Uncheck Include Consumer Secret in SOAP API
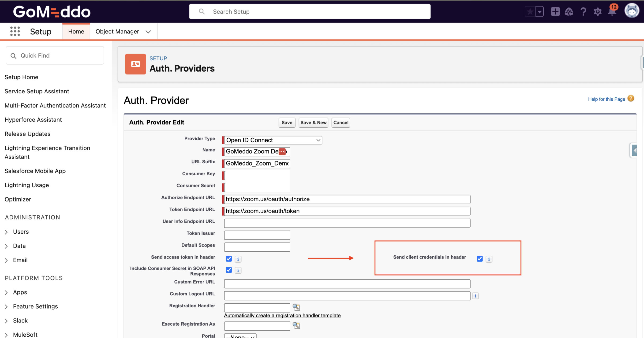Image resolution: width=644 pixels, height=338 pixels. [229, 270]
